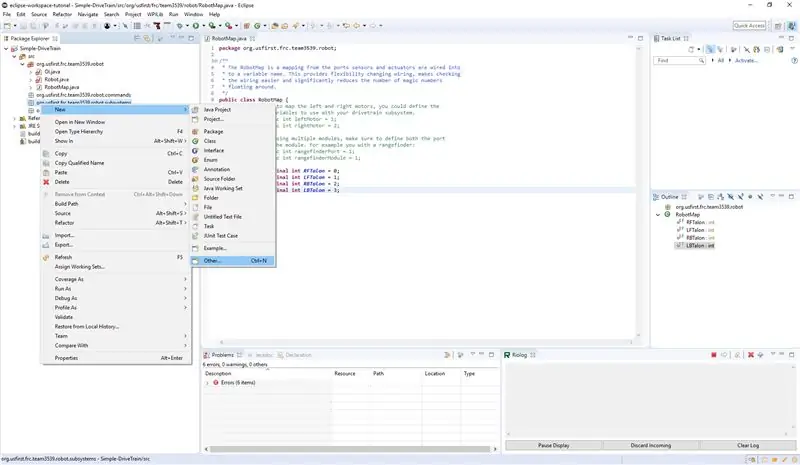This screenshot has width=800, height=465.
Task: Click the red error icon in Problems list
Action: coord(216,383)
